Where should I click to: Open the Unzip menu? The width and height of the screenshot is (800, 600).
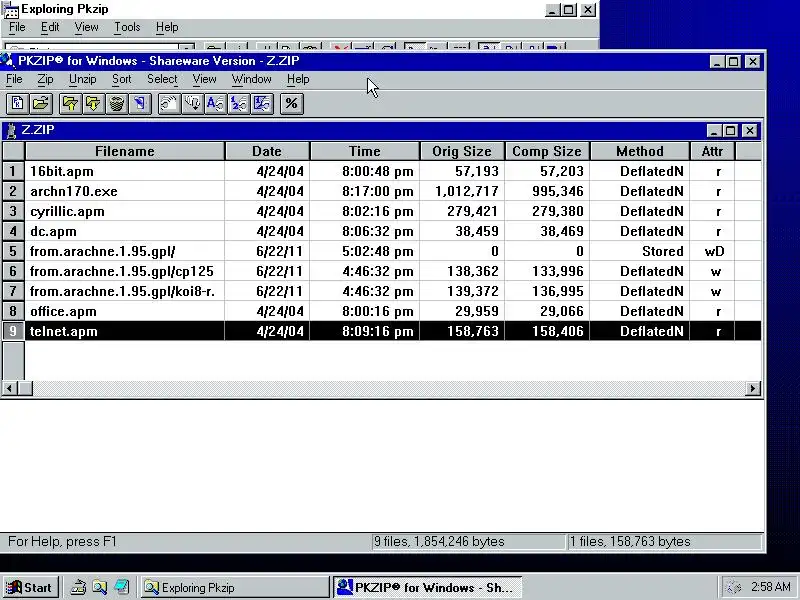click(83, 80)
